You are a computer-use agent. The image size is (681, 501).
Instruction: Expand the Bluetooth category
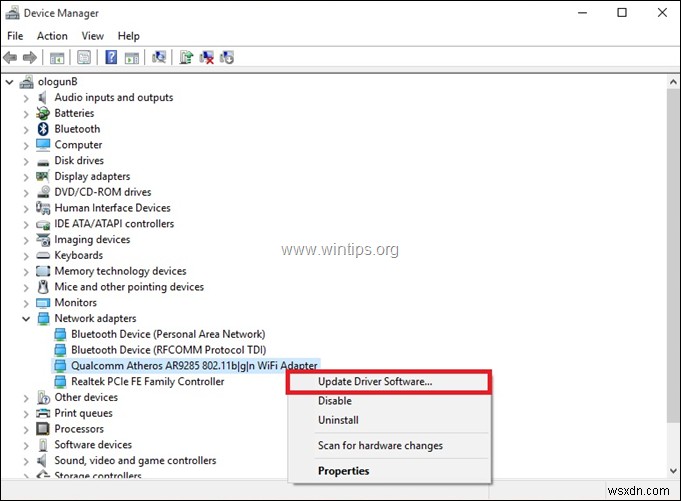(x=26, y=130)
